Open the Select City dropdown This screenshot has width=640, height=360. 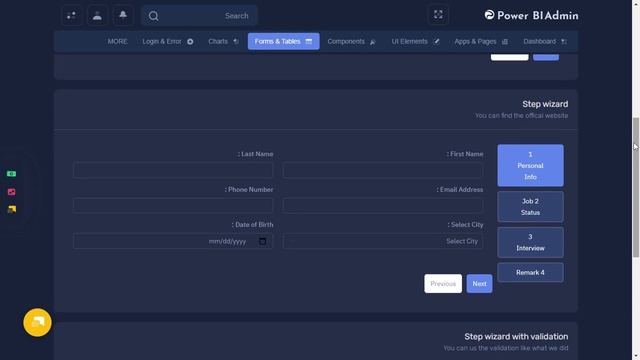tap(383, 241)
